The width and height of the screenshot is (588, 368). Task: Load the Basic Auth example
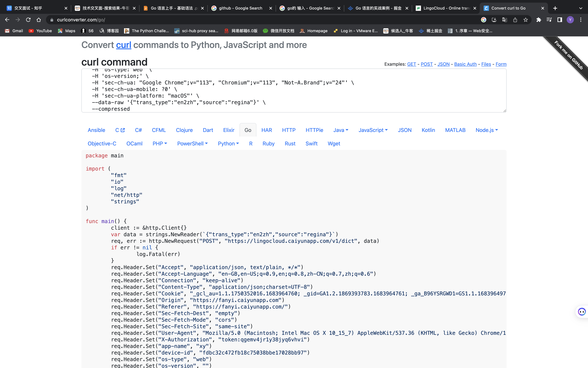click(x=465, y=64)
